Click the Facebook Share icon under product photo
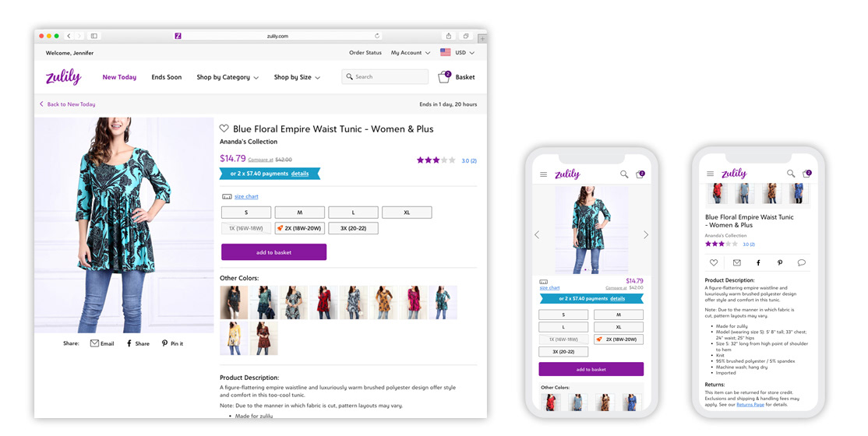868x436 pixels. pyautogui.click(x=129, y=343)
